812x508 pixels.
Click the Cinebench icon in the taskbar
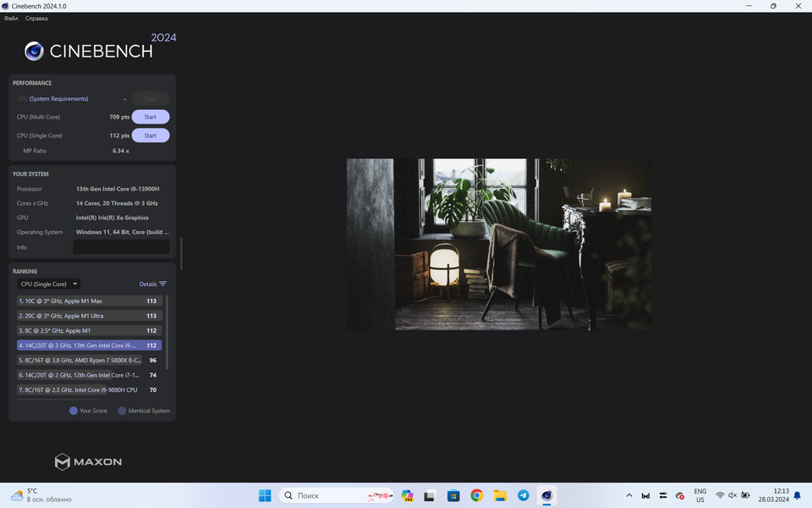[x=546, y=495]
